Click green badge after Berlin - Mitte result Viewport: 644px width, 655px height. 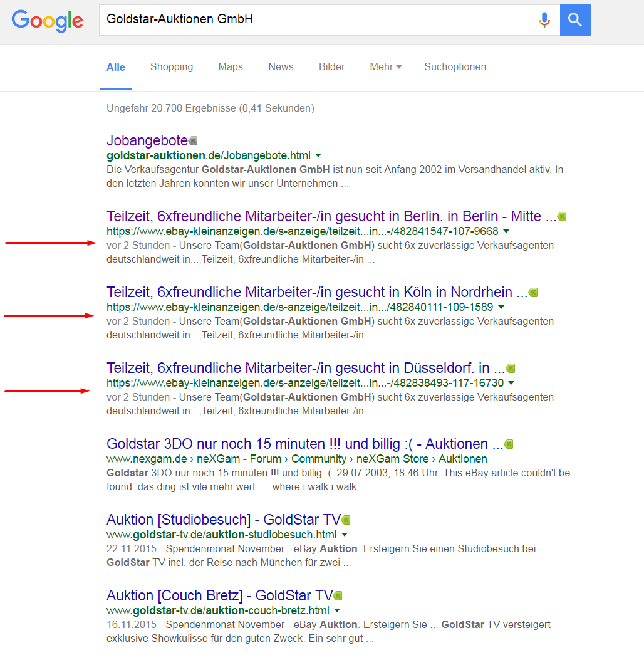[x=562, y=216]
